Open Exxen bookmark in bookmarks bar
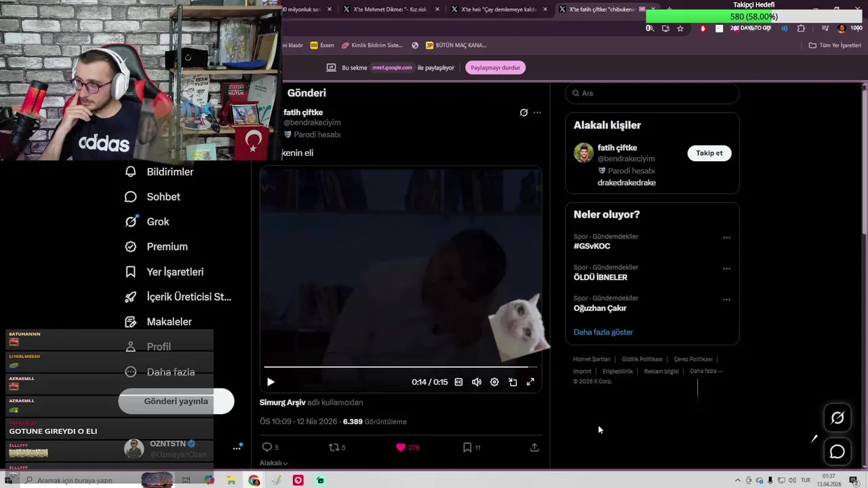868x488 pixels. pyautogui.click(x=322, y=45)
